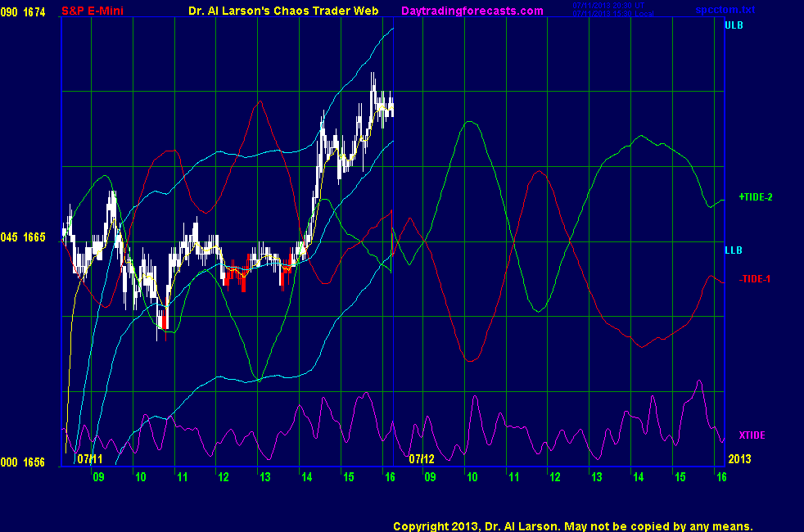Select the LLB legend label
804x532 pixels.
tap(733, 250)
